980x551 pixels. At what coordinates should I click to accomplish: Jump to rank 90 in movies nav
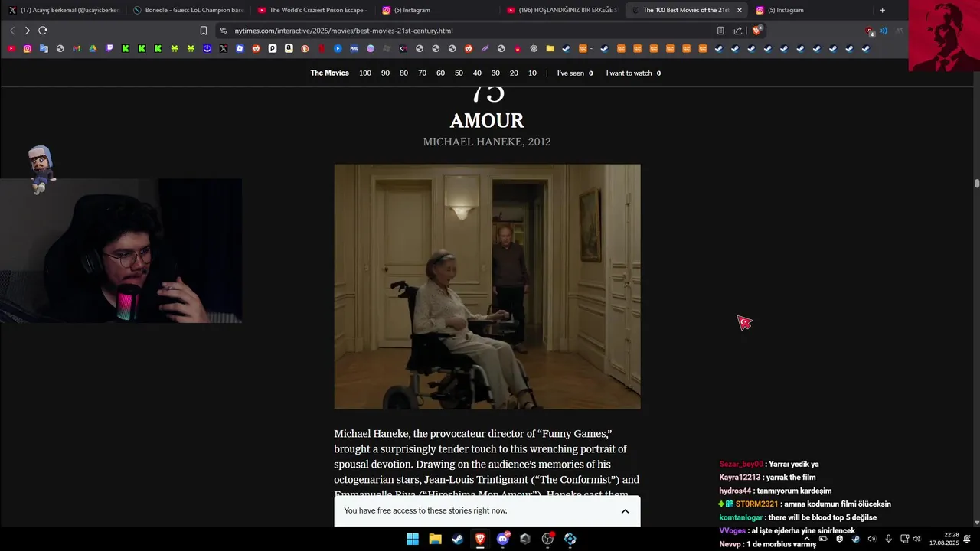(x=385, y=73)
